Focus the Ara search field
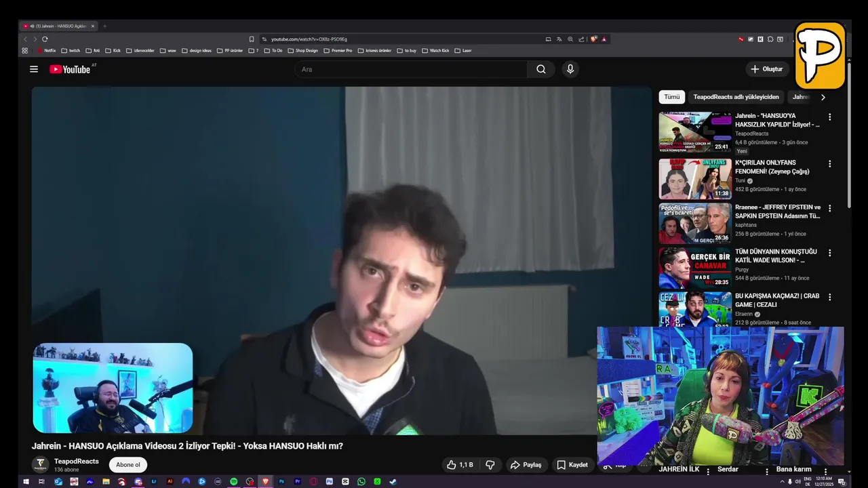This screenshot has width=868, height=488. (x=411, y=69)
